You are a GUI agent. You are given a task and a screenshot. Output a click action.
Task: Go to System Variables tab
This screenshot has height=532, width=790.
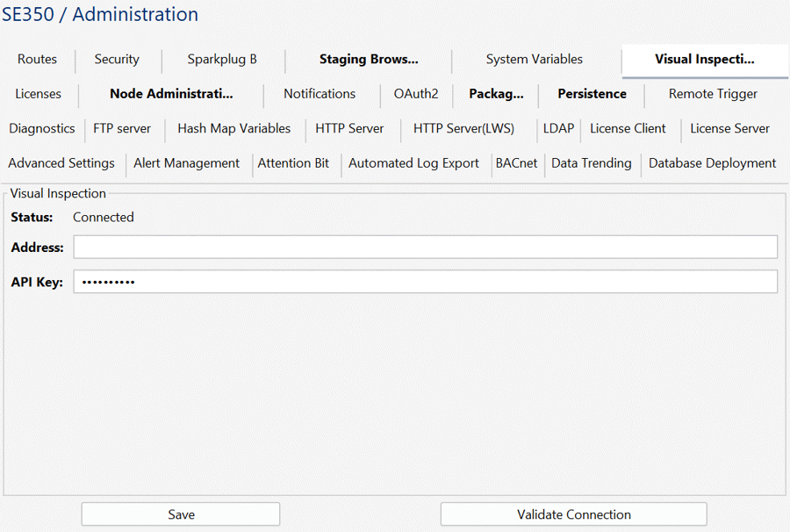(x=534, y=60)
